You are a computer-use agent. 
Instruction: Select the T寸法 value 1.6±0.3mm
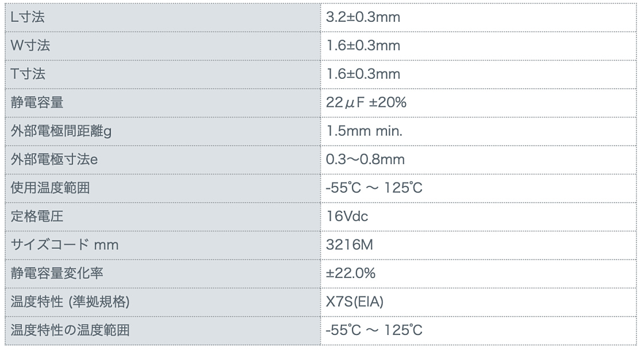point(363,74)
